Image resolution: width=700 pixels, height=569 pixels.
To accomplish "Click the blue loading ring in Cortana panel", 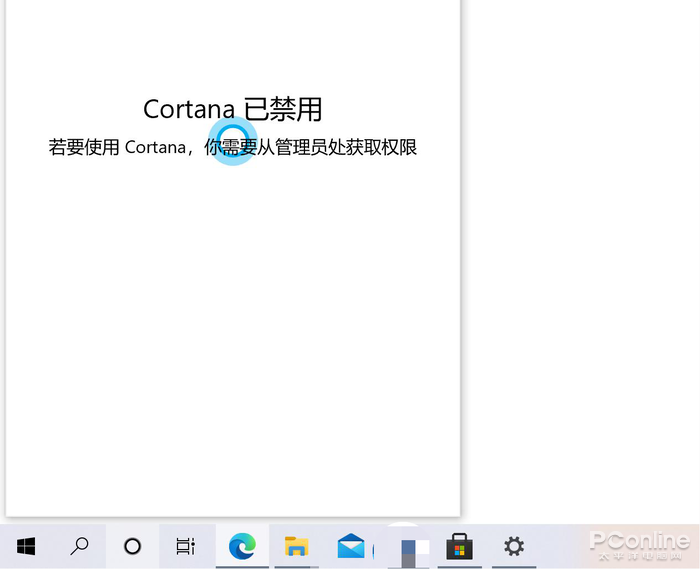I will (232, 140).
